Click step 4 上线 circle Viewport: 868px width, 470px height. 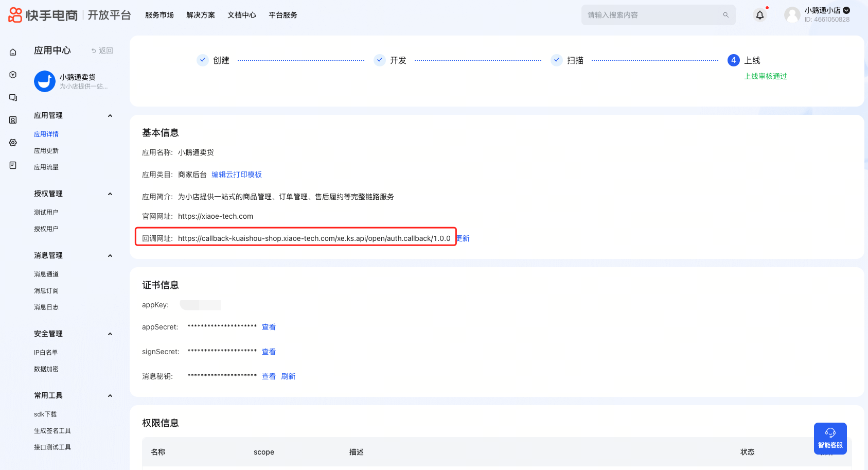(x=734, y=60)
